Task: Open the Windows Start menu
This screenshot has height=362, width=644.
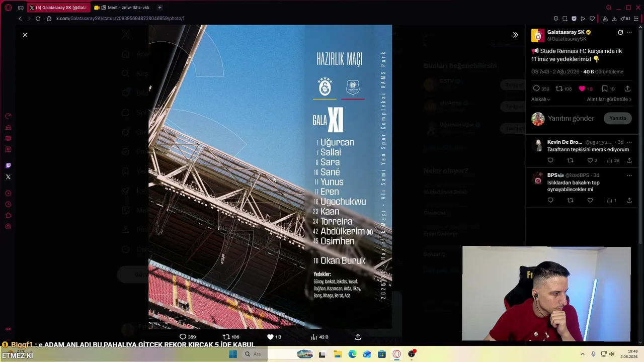Action: (233, 354)
